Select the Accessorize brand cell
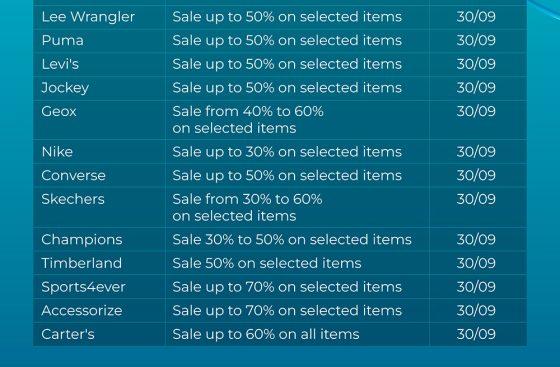Viewport: 560px width, 367px height. coord(99,311)
